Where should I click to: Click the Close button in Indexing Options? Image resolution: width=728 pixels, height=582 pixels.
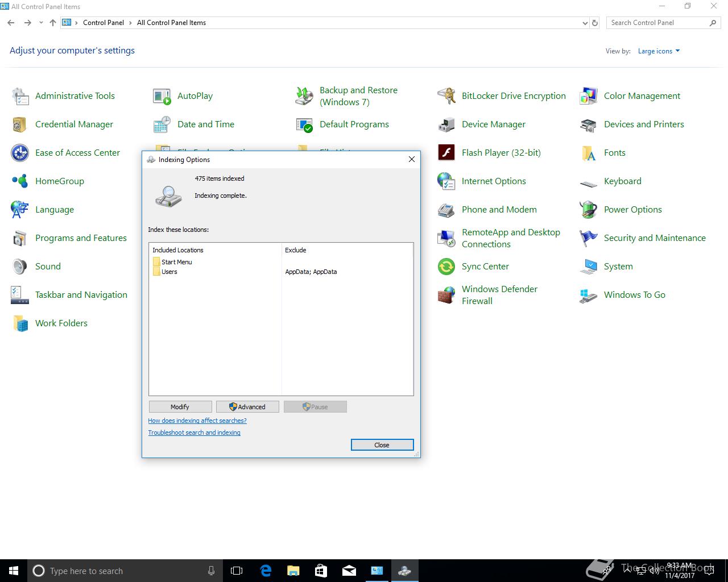382,445
